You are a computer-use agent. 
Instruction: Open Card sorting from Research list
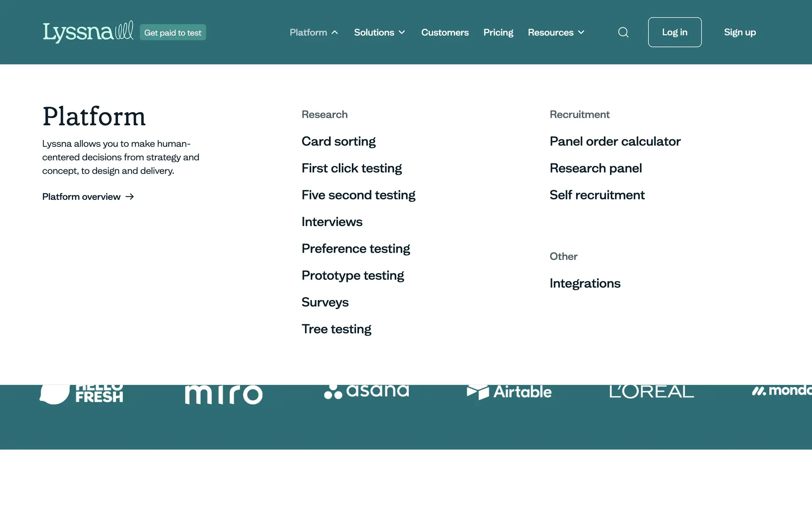tap(338, 141)
